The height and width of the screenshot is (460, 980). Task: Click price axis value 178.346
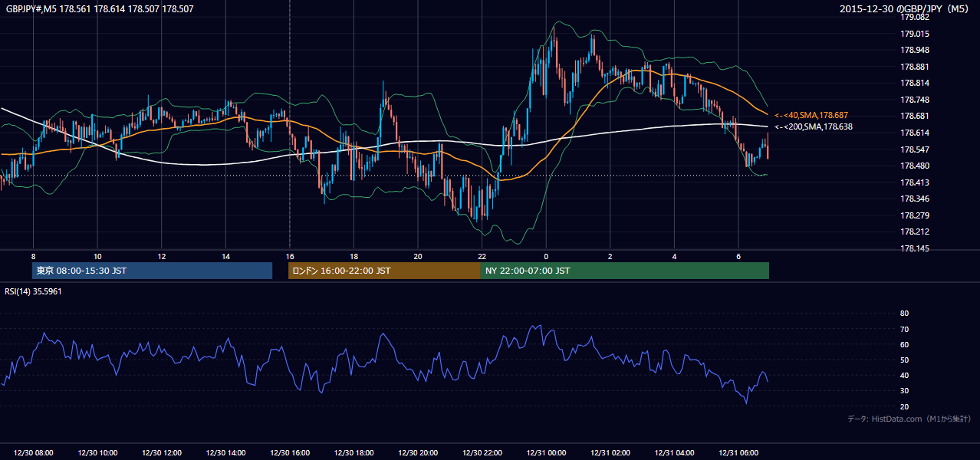point(915,199)
